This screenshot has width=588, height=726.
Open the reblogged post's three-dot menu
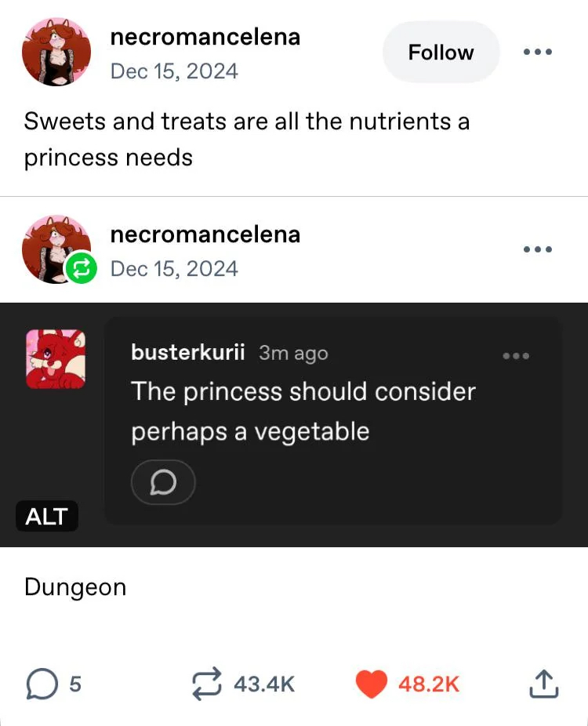pos(538,249)
